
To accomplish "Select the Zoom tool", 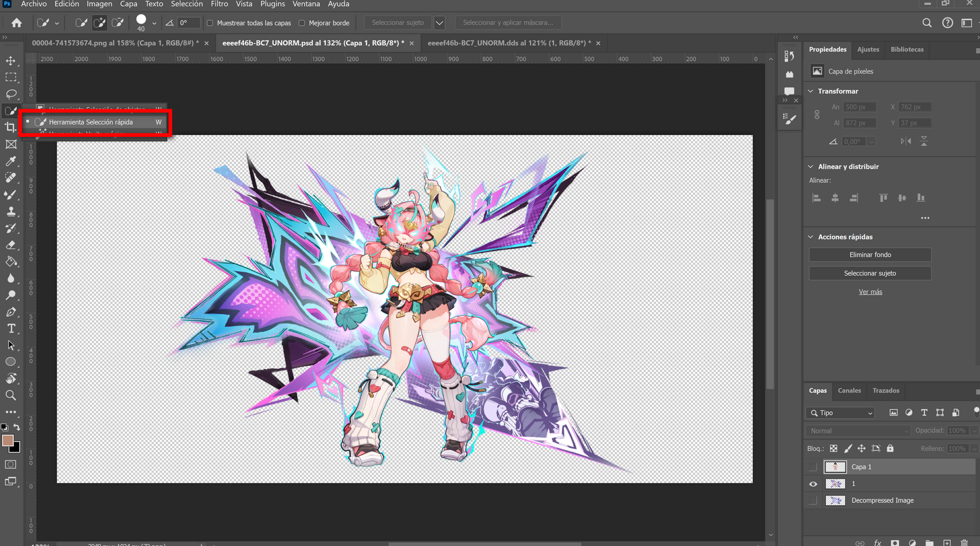I will coord(11,395).
